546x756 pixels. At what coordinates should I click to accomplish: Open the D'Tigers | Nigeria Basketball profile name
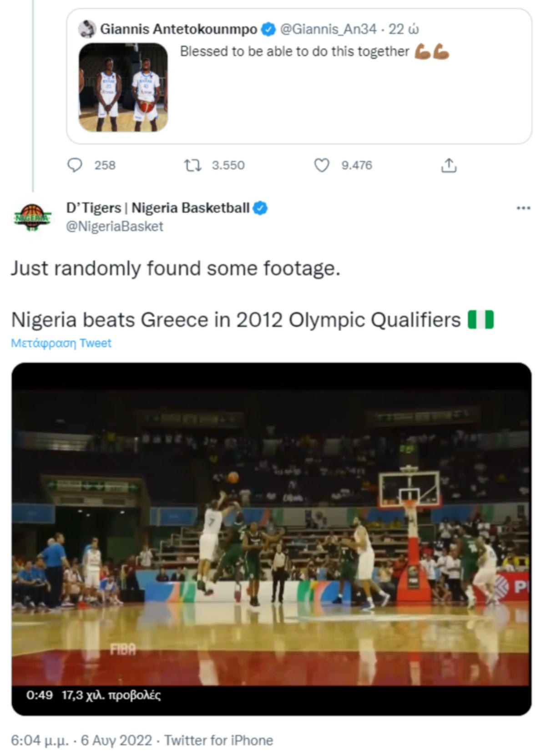[x=157, y=208]
